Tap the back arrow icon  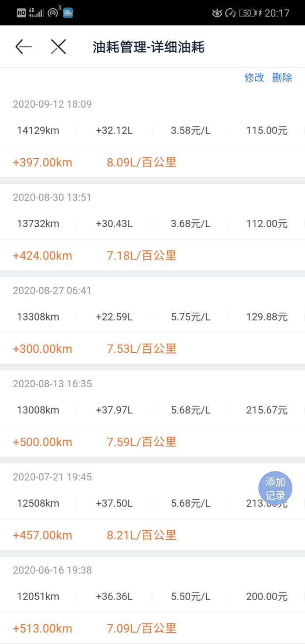(24, 47)
